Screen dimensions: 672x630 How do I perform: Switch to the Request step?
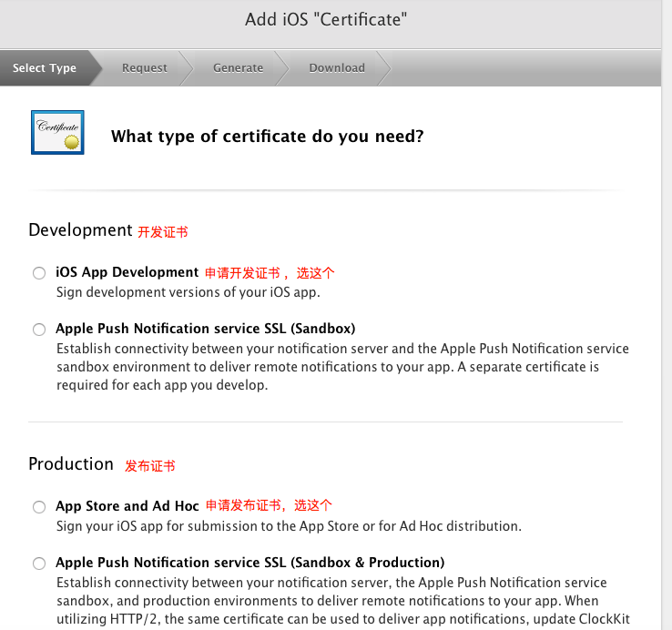pyautogui.click(x=145, y=68)
